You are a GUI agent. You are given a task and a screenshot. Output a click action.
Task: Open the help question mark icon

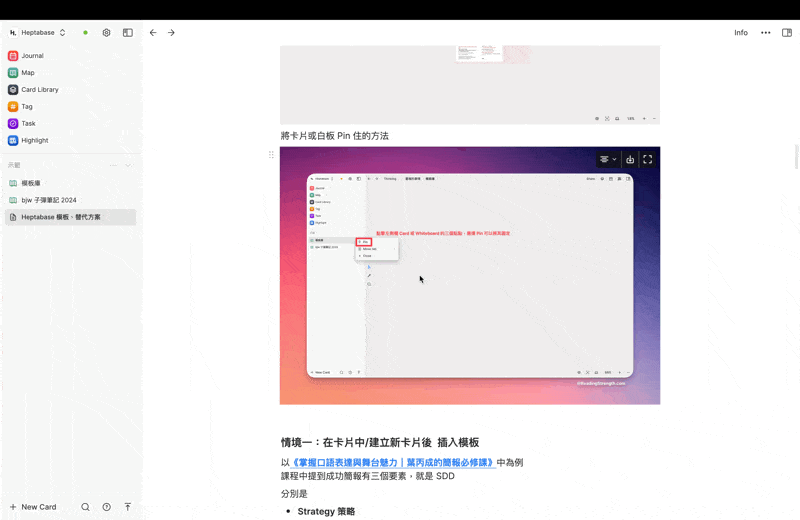tap(107, 507)
